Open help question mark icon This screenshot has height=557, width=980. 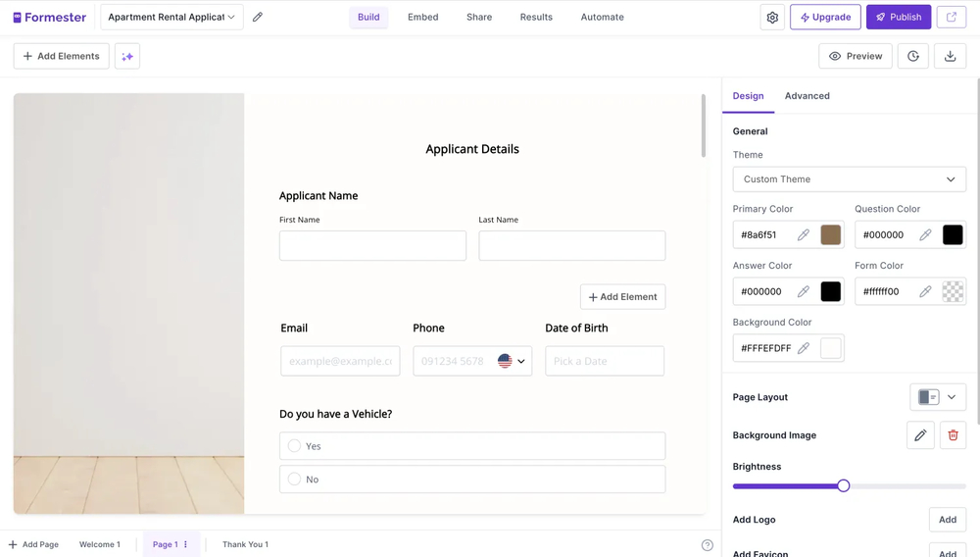[x=707, y=545]
